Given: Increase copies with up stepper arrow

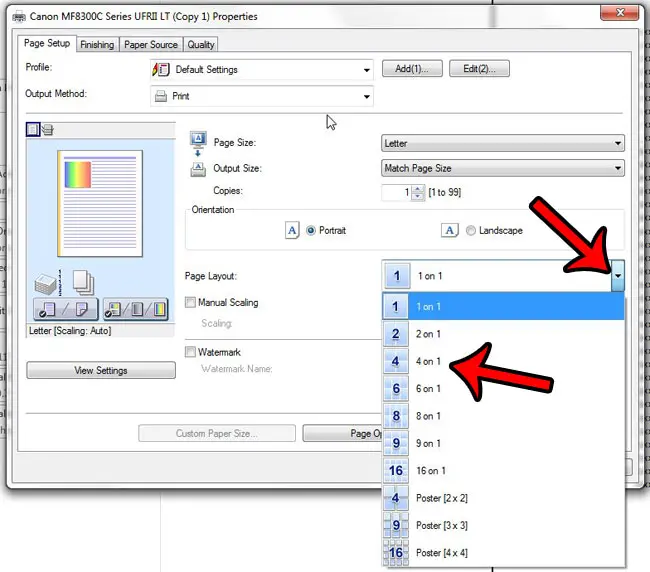Looking at the screenshot, I should pos(418,189).
